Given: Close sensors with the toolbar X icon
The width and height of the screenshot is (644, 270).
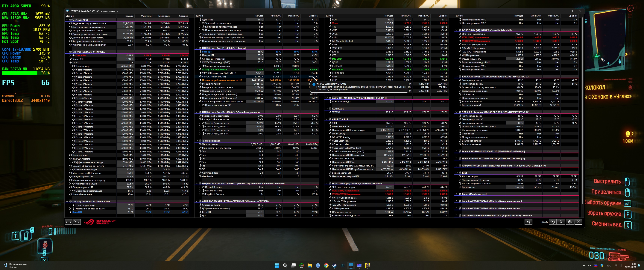Looking at the screenshot, I should tap(578, 222).
